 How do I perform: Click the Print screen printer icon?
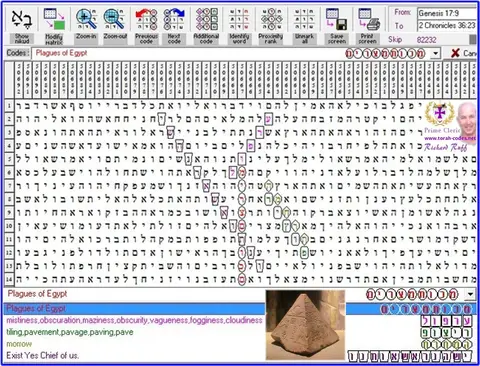[x=368, y=19]
